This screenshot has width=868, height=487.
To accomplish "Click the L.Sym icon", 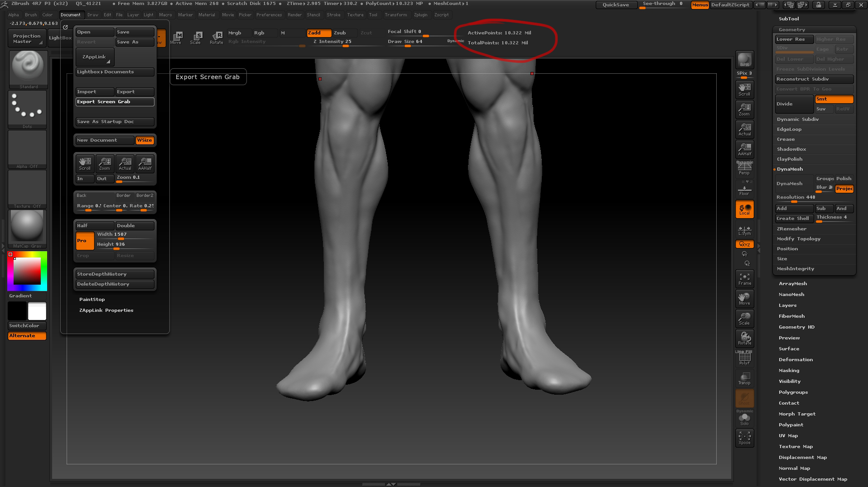I will 744,230.
